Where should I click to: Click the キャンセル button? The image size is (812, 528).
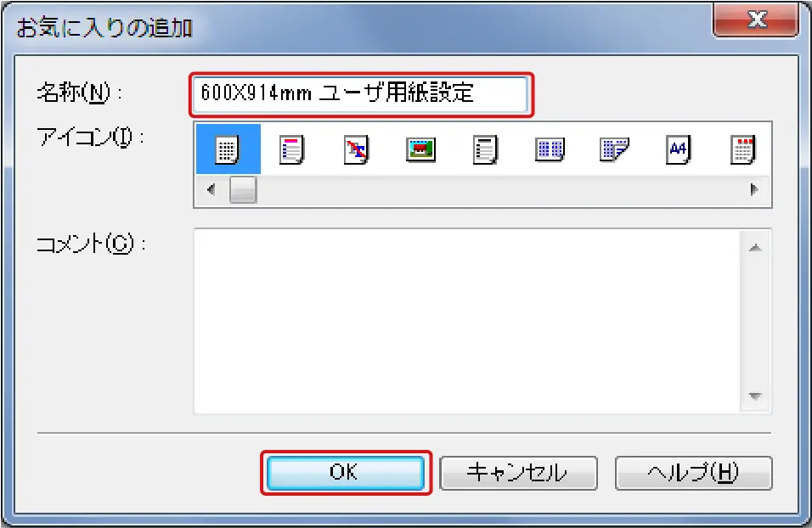coord(518,473)
